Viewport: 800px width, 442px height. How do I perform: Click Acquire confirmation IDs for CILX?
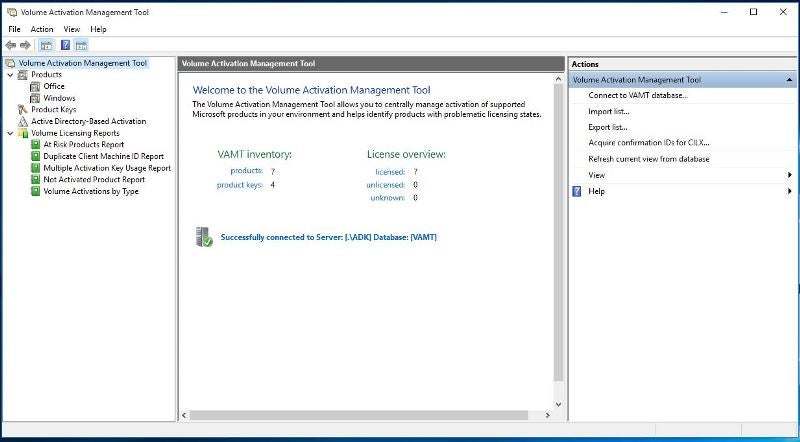[648, 143]
